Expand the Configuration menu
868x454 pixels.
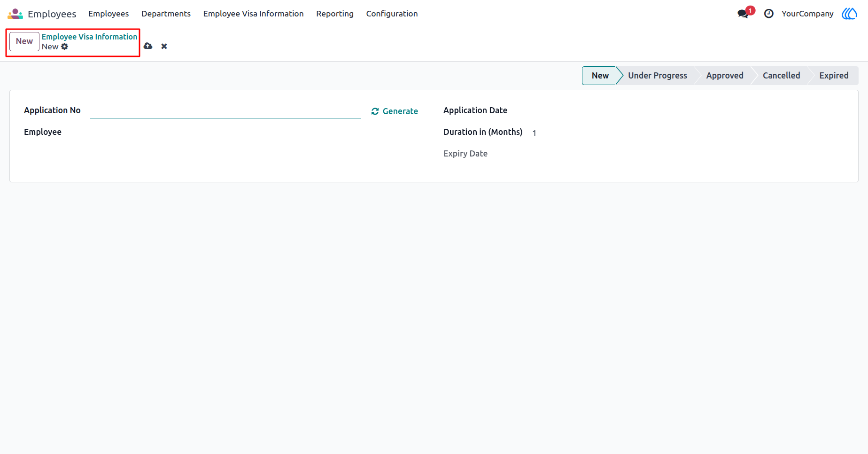coord(392,14)
